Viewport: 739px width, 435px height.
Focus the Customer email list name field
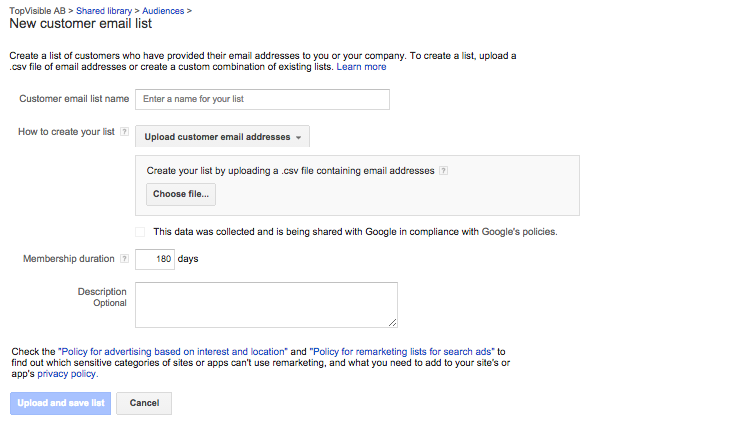(262, 99)
